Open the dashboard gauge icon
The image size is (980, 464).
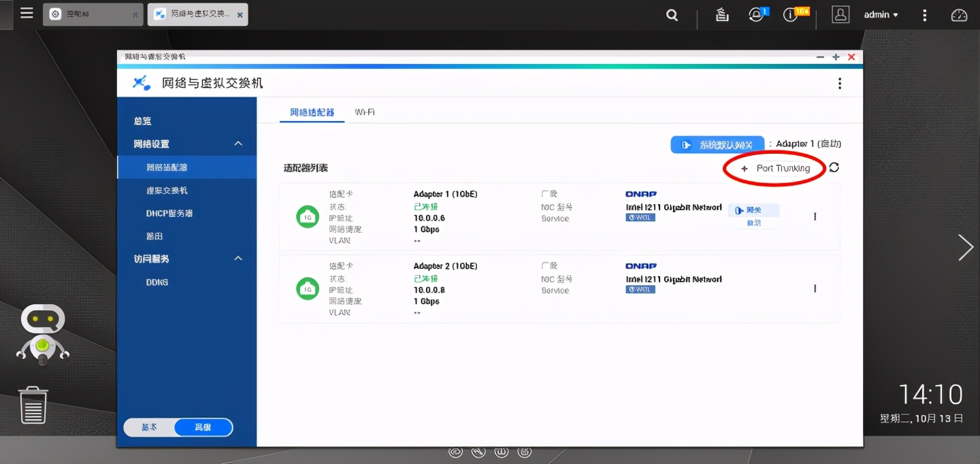coord(959,15)
